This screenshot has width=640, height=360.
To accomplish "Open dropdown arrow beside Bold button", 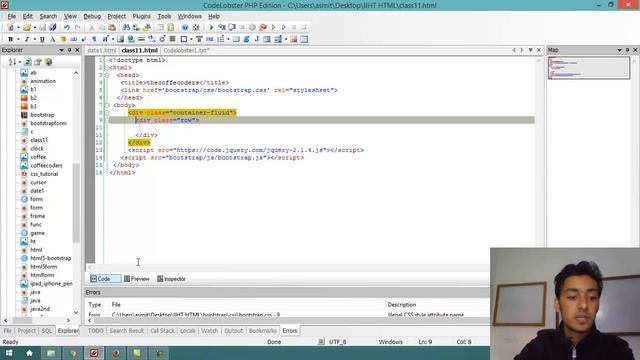I will [x=18, y=39].
